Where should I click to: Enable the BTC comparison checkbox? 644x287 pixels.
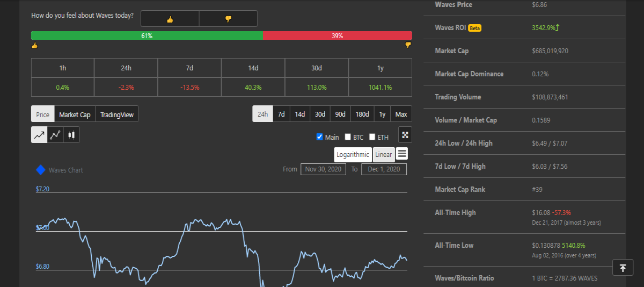pyautogui.click(x=348, y=137)
